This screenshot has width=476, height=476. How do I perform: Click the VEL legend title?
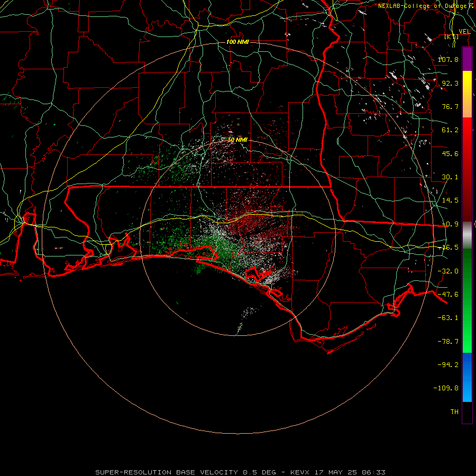click(464, 32)
